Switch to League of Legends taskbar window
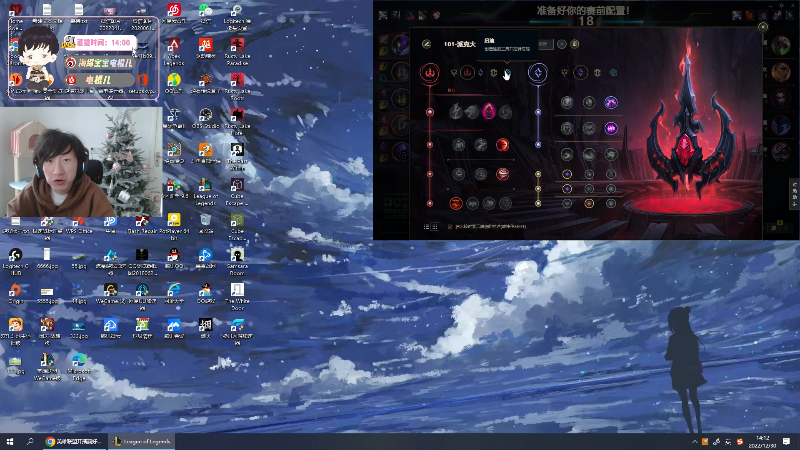Viewport: 800px width, 450px height. click(141, 441)
